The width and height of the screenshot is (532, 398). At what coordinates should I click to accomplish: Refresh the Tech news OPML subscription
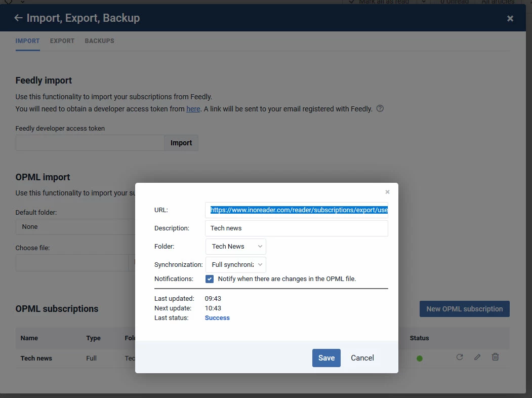459,357
